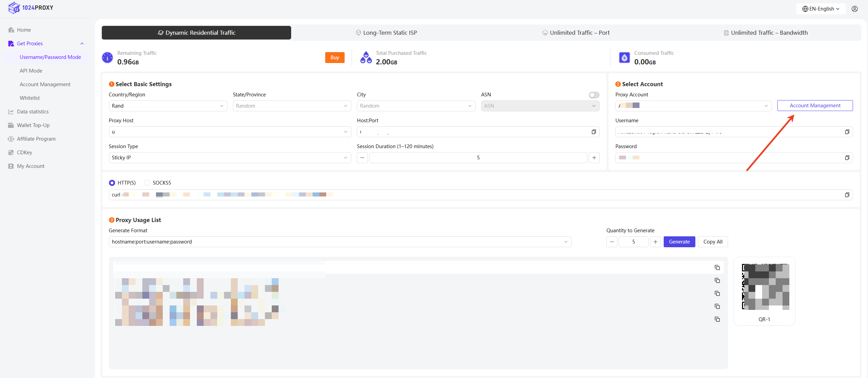The height and width of the screenshot is (378, 868).
Task: Copy the Username field value
Action: pos(847,132)
